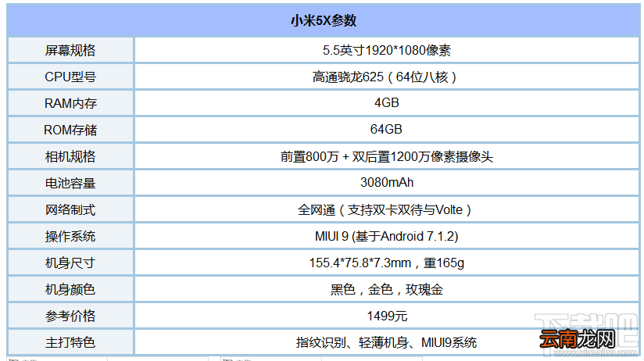Click the 64GB value cell

[x=387, y=130]
